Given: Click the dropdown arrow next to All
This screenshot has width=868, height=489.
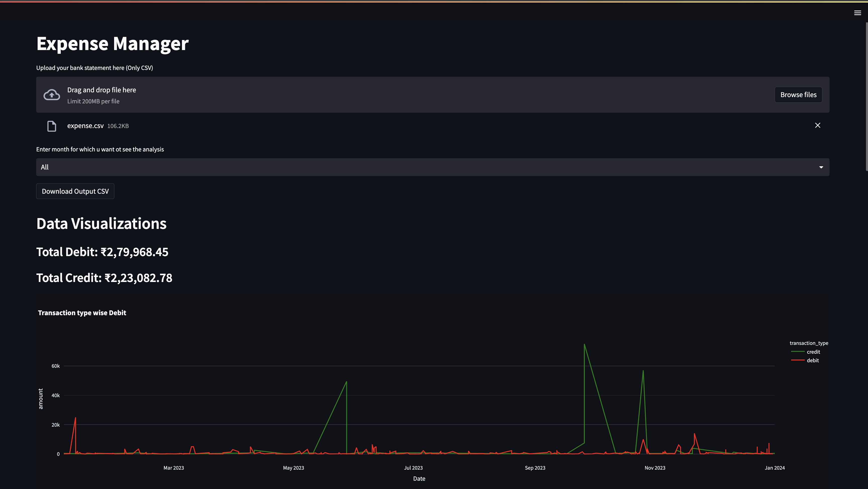Looking at the screenshot, I should pos(821,167).
